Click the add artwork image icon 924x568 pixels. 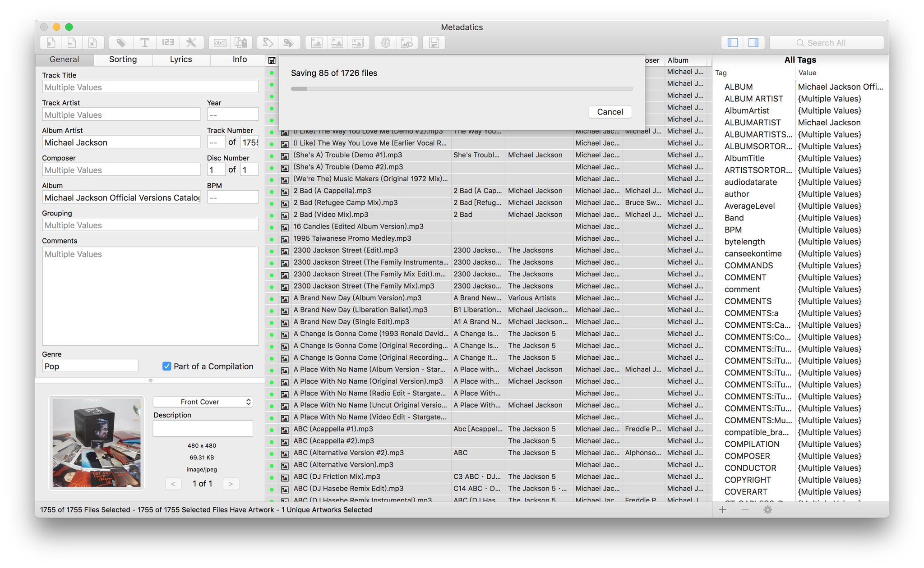tap(317, 43)
